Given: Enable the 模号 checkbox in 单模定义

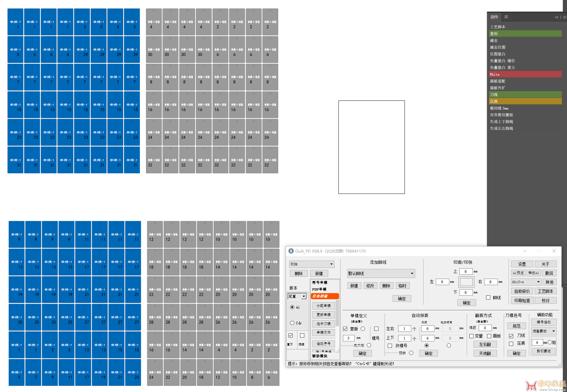Looking at the screenshot, I should (x=376, y=329).
